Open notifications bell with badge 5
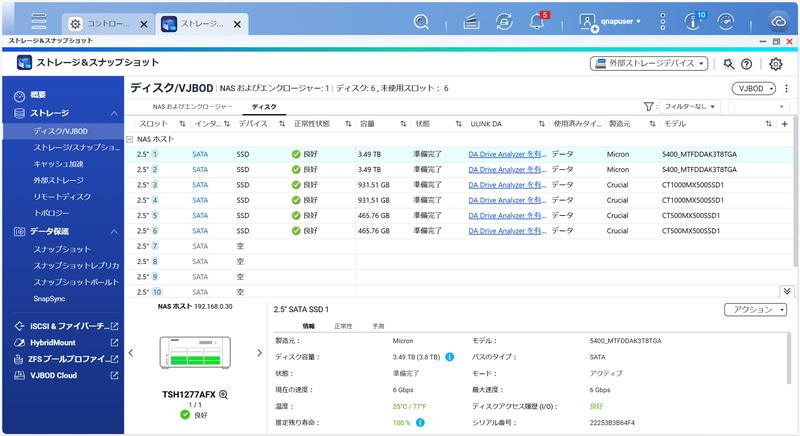 pos(538,21)
